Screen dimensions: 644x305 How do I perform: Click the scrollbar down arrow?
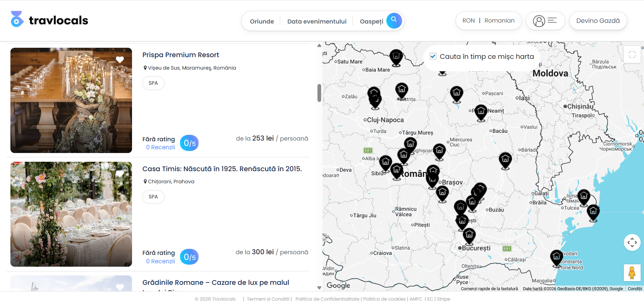click(319, 288)
